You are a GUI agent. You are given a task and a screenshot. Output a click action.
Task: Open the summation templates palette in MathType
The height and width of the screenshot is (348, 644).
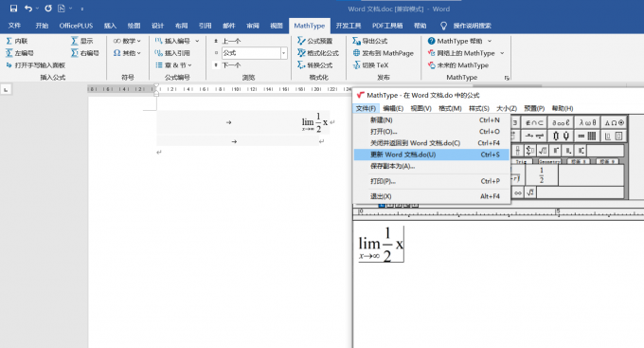[529, 150]
